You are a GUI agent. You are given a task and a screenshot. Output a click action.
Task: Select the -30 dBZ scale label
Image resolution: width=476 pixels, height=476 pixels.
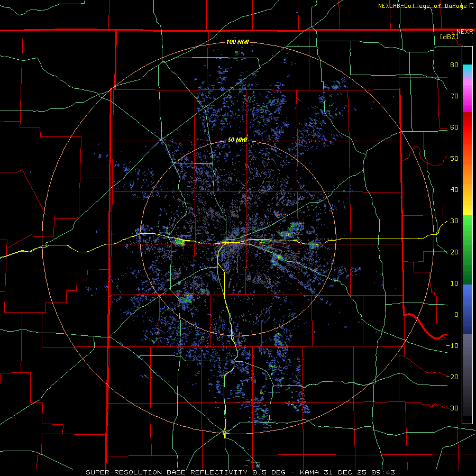point(452,408)
